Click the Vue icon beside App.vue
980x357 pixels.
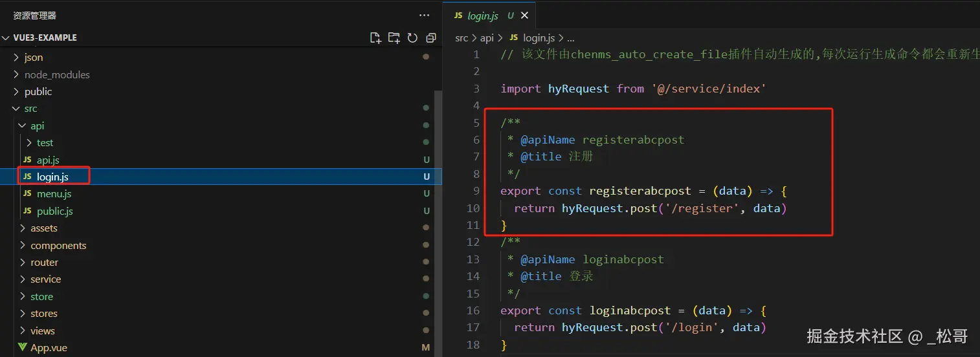(23, 347)
